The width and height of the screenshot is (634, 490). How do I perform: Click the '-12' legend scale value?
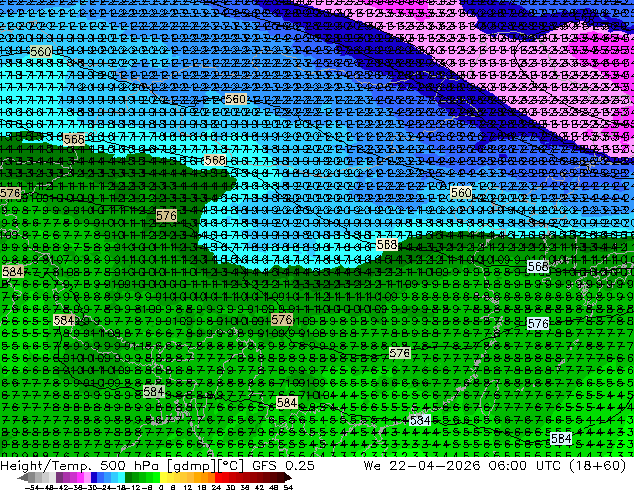(132, 488)
